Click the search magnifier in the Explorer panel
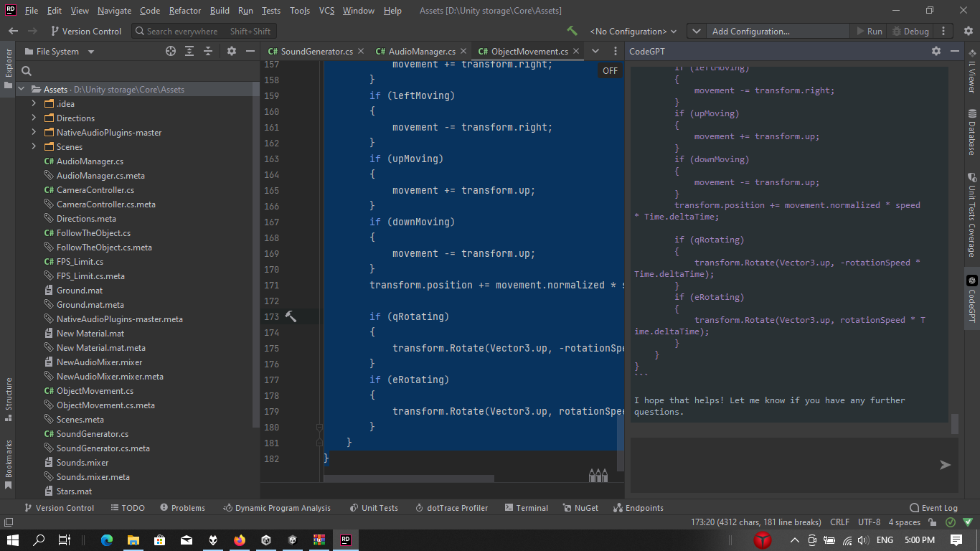The height and width of the screenshot is (551, 980). coord(27,70)
